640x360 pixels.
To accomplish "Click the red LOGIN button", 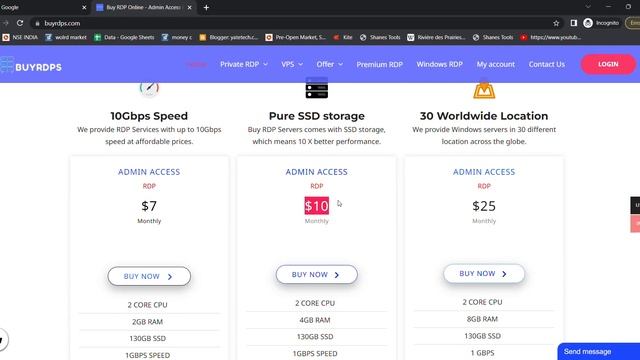I will pos(608,64).
